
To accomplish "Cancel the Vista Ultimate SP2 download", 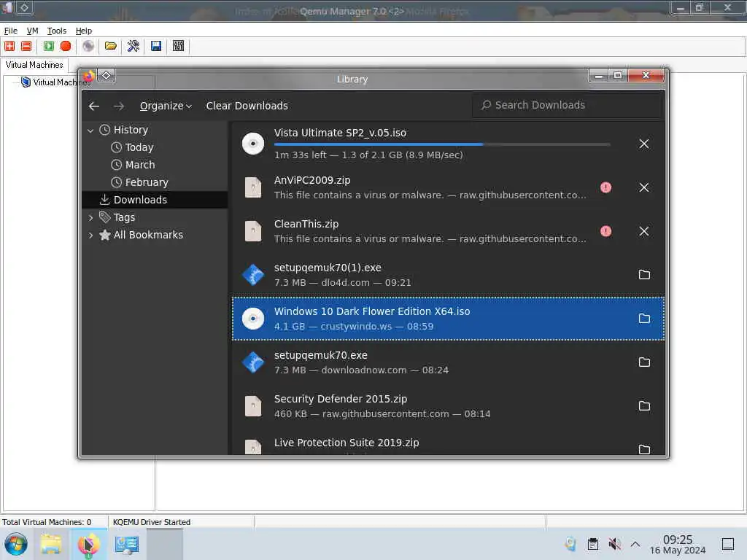I will [643, 144].
